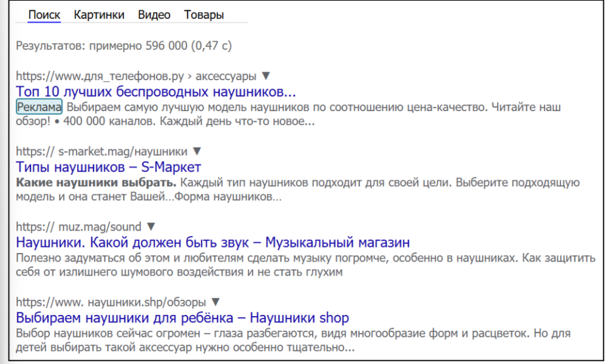Click the muz.mag/sound URL line
Viewport: 607px width, 364px height.
pos(78,227)
